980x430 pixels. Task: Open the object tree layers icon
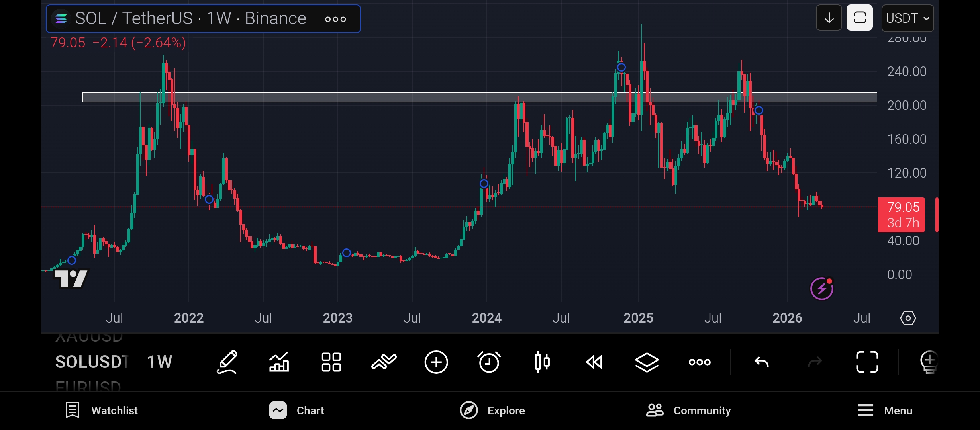[647, 362]
